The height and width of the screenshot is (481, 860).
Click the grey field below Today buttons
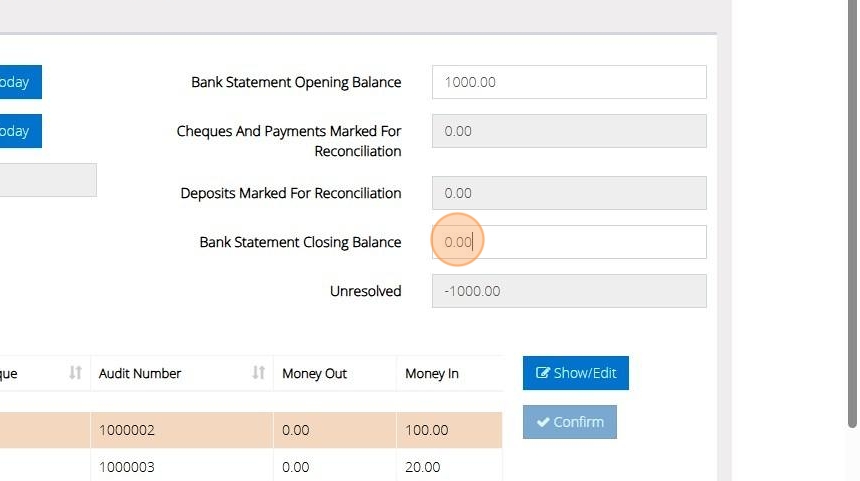48,180
